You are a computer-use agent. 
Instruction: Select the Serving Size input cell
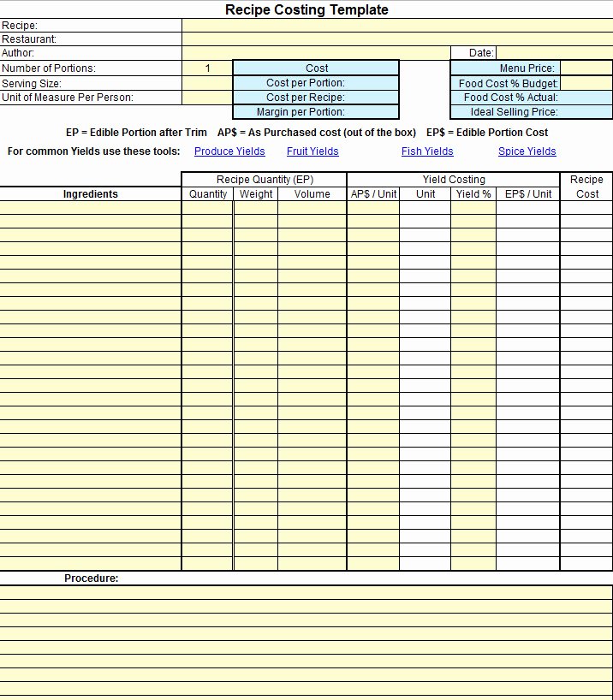click(207, 84)
